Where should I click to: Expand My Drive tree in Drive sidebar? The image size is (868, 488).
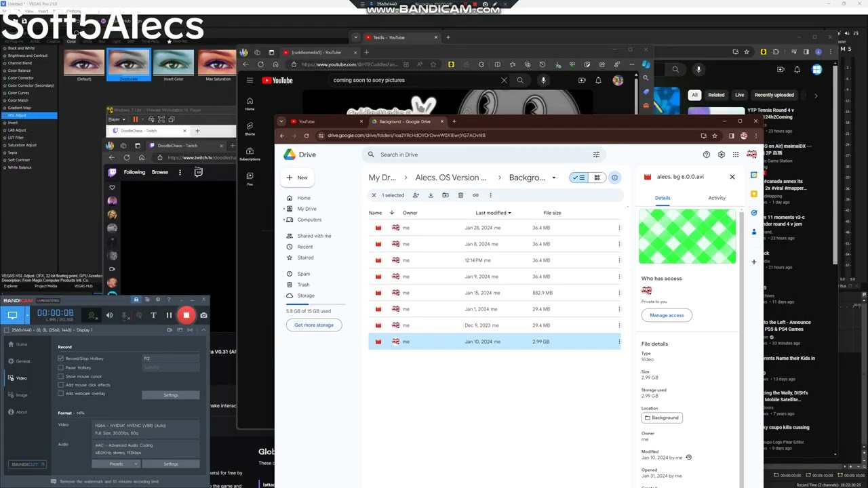coord(283,209)
